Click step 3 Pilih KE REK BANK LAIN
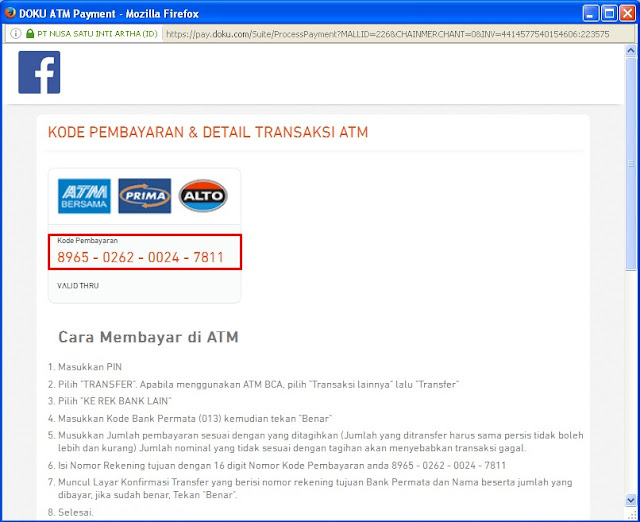 (109, 401)
